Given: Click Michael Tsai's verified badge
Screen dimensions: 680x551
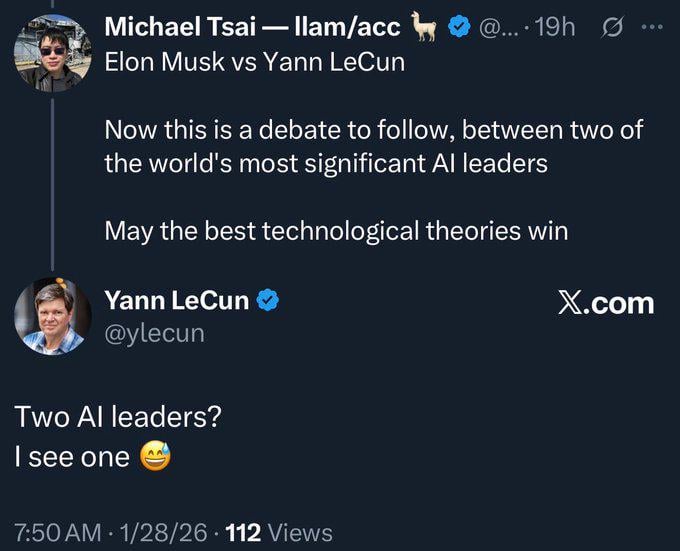Looking at the screenshot, I should 458,27.
